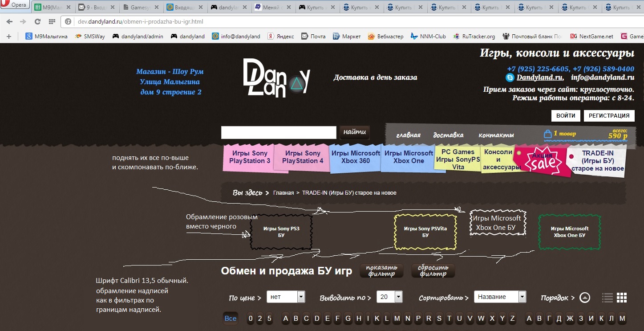Open the По цене dropdown
The height and width of the screenshot is (331, 644).
click(286, 297)
